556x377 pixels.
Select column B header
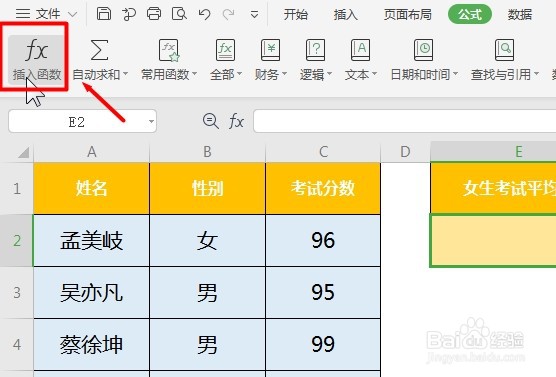click(207, 152)
